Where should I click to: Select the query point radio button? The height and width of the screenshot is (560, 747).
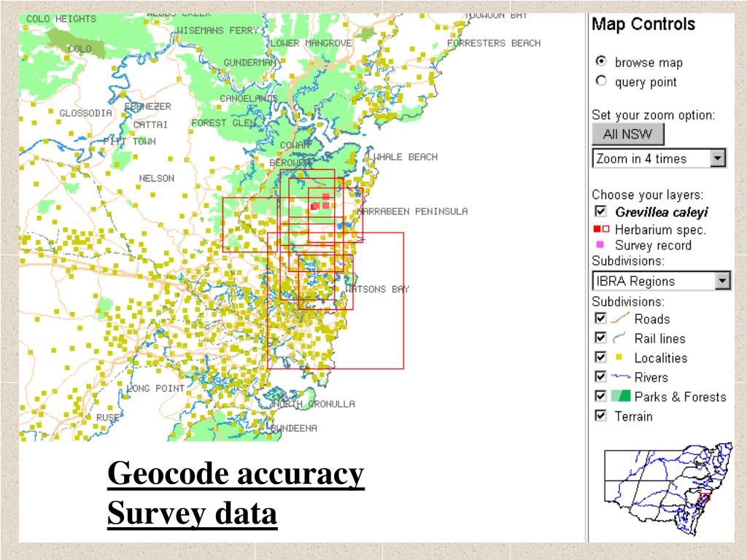point(601,81)
